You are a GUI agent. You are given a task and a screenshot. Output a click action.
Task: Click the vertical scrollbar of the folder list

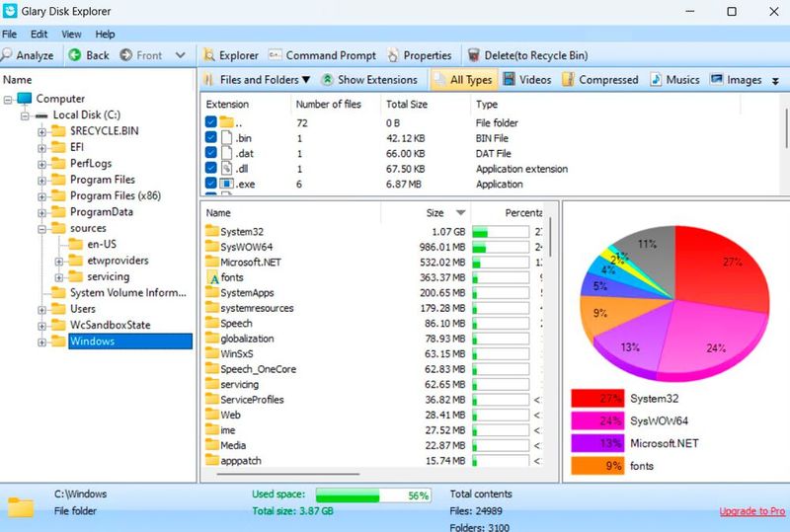click(551, 237)
